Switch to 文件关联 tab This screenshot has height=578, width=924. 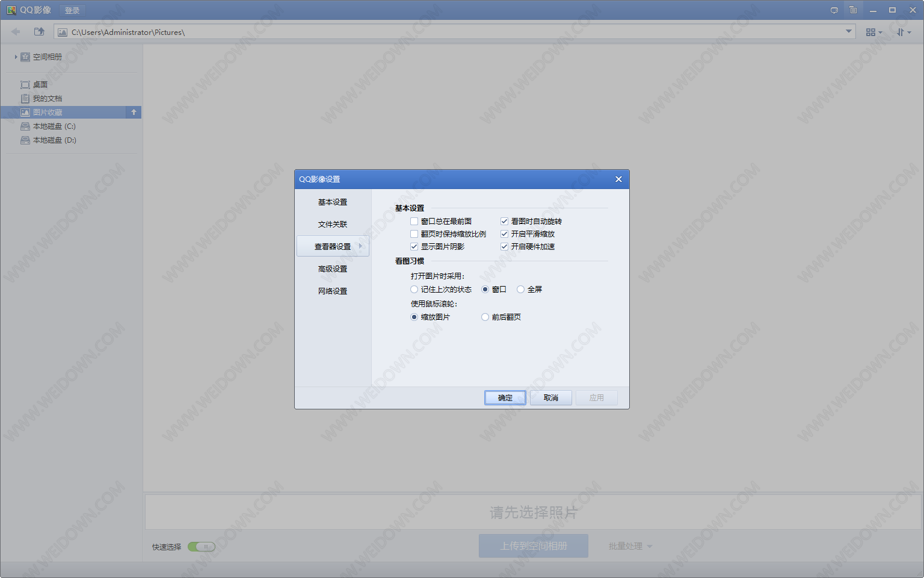[333, 225]
